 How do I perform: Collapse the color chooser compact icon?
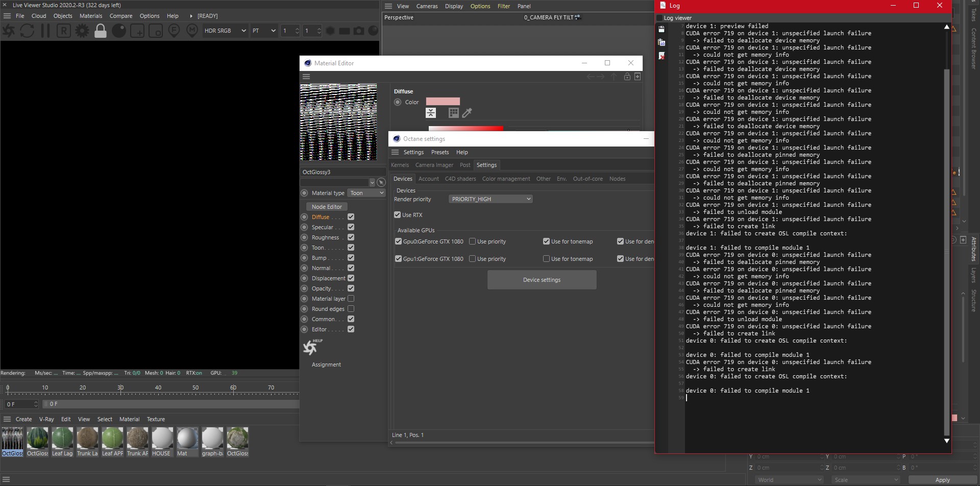(431, 113)
